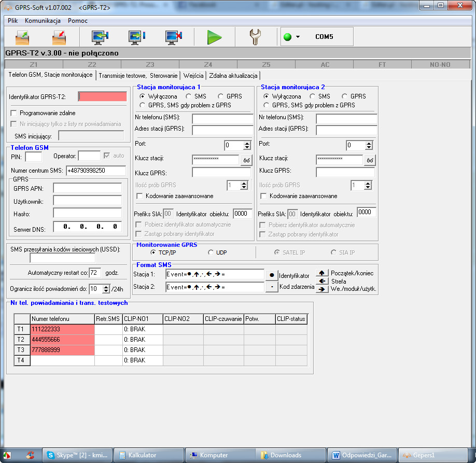This screenshot has width=476, height=463.
Task: Insert Początek/koniec up arrow button
Action: (x=322, y=273)
